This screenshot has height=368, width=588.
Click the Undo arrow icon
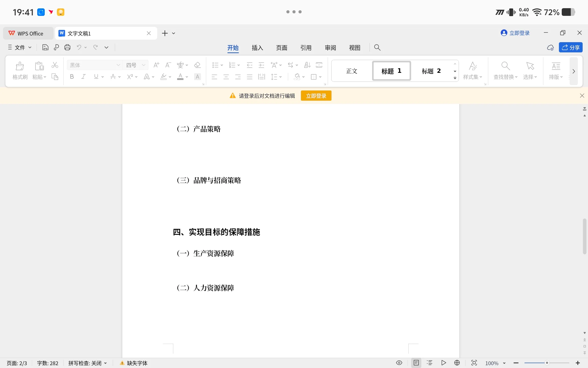pos(79,48)
